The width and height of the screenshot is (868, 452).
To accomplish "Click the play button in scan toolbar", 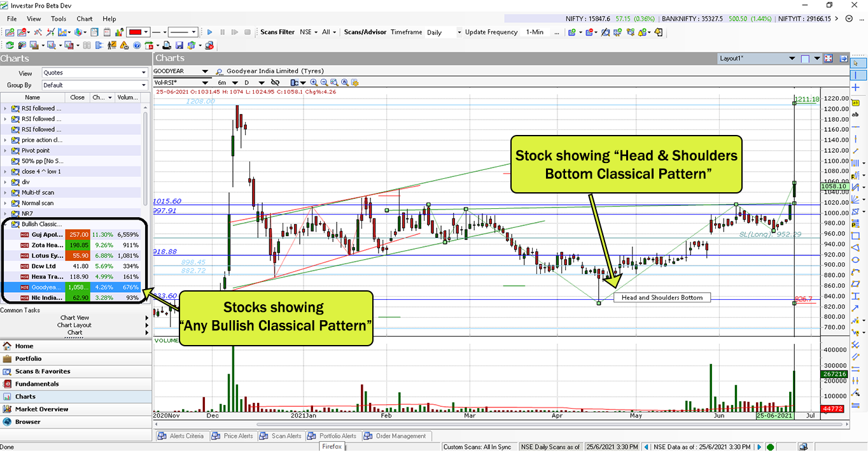I will coord(210,32).
